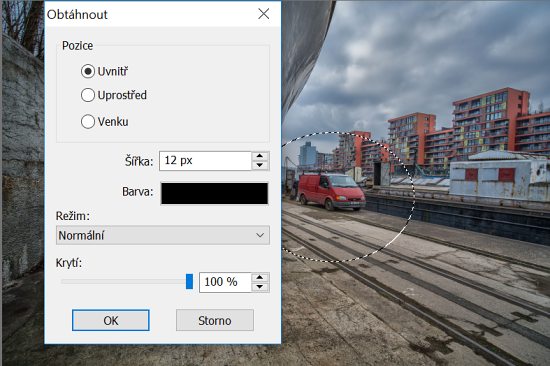The height and width of the screenshot is (366, 550).
Task: Click the Krytí percentage input field
Action: pyautogui.click(x=225, y=282)
